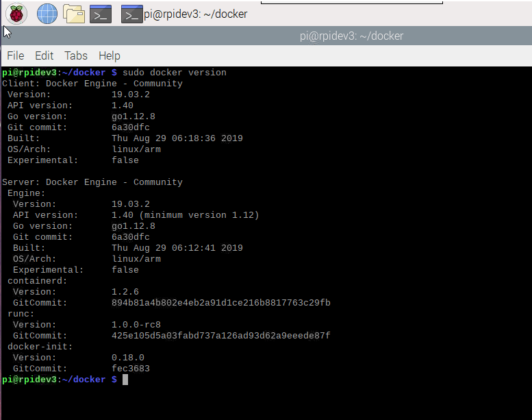Viewport: 532px width, 420px height.
Task: Select the pi@rpidev3: ~/docker taskbar window button
Action: point(185,14)
